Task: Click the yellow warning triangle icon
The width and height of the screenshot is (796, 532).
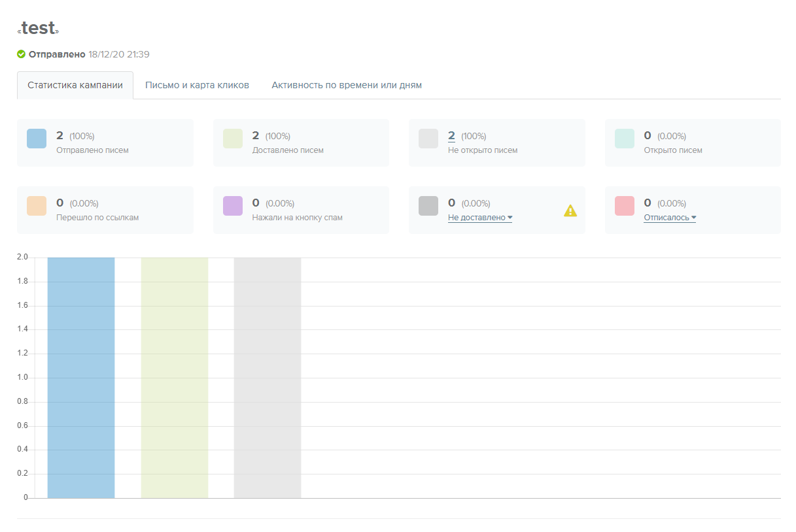Action: pyautogui.click(x=570, y=210)
